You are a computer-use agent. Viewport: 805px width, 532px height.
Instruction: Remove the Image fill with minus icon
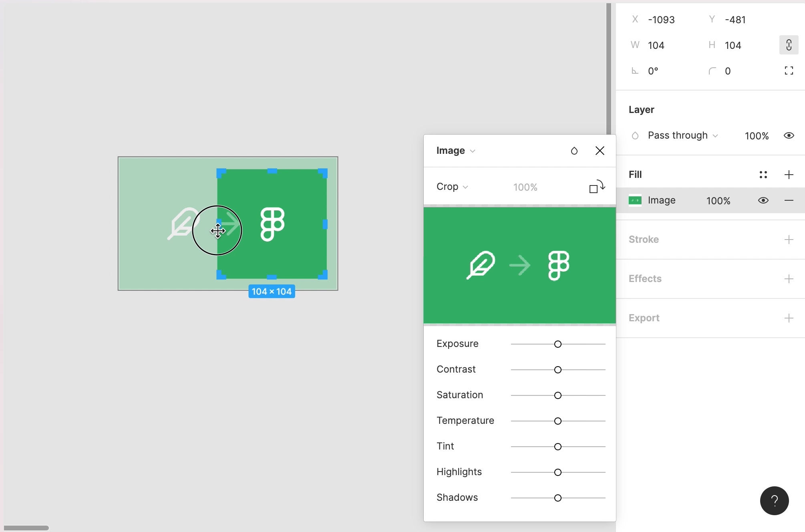(x=789, y=200)
